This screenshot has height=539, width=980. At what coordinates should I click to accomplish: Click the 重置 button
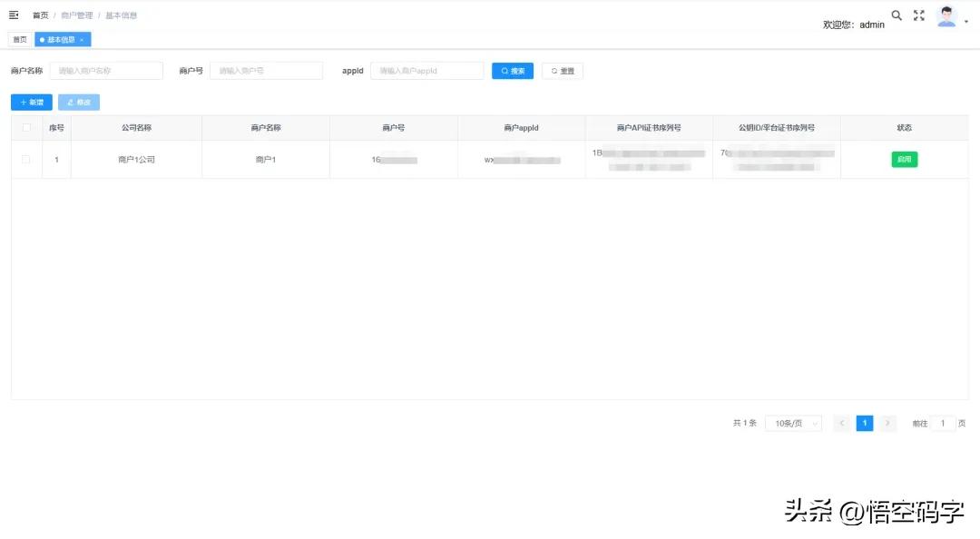point(563,71)
